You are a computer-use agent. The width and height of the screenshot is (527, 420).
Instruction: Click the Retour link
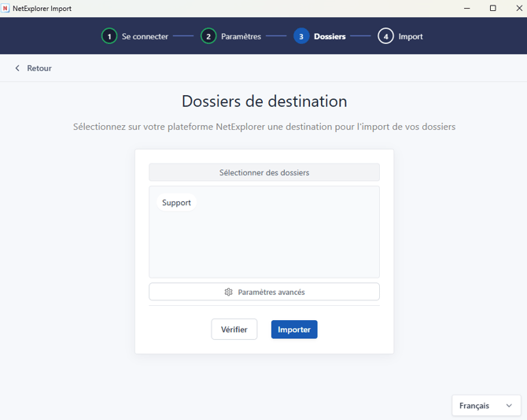pyautogui.click(x=39, y=68)
